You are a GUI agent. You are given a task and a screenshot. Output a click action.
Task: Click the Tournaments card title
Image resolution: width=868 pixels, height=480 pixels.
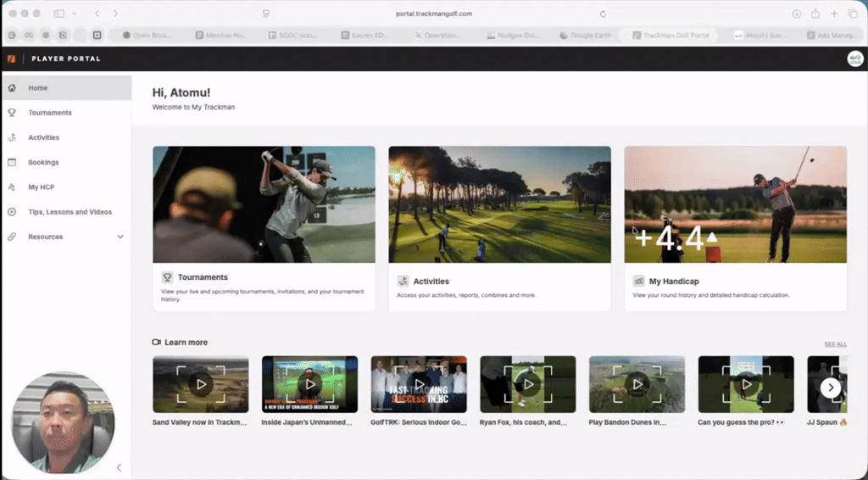pos(203,276)
